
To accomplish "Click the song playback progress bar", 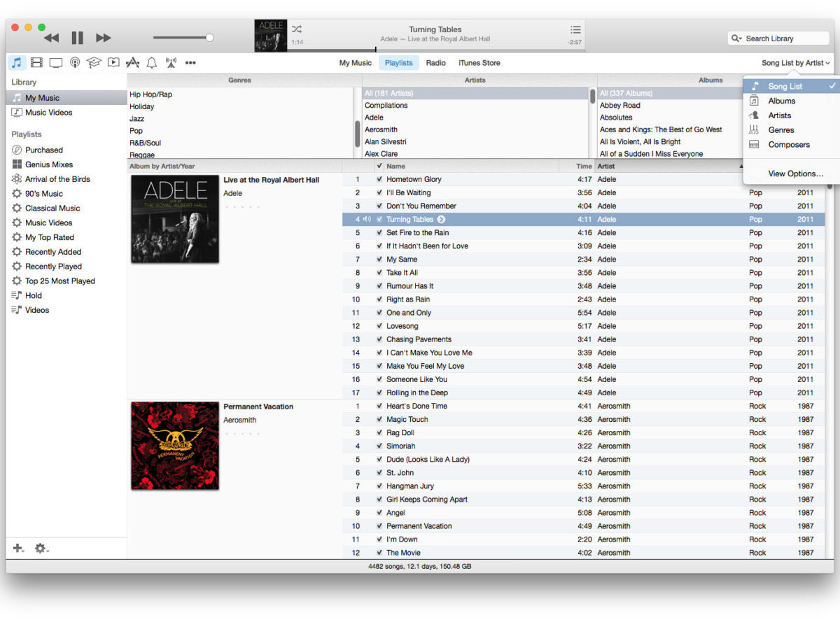I will click(436, 50).
